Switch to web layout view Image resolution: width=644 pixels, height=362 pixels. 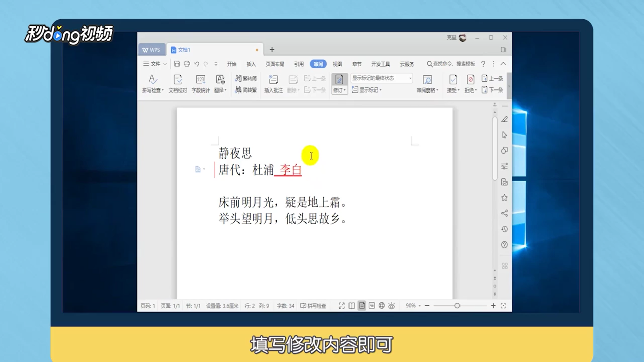[x=382, y=306]
